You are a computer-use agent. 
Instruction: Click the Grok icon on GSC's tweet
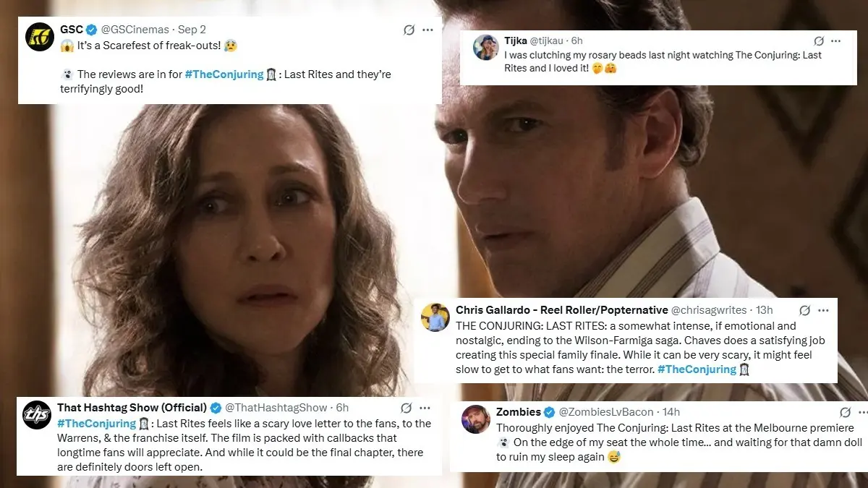[x=409, y=30]
